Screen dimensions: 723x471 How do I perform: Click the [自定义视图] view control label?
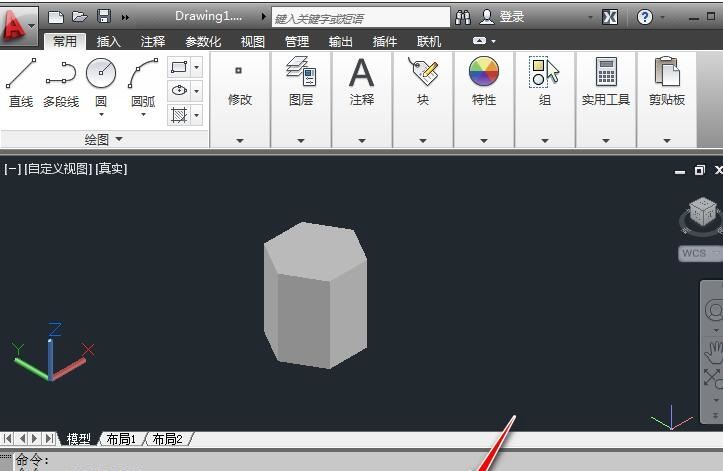click(x=59, y=169)
